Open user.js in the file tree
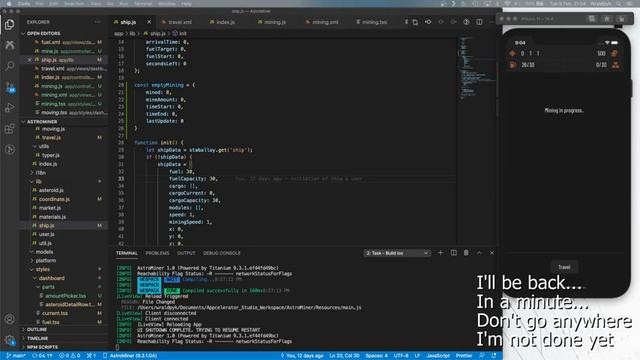The height and width of the screenshot is (360, 640). tap(63, 234)
